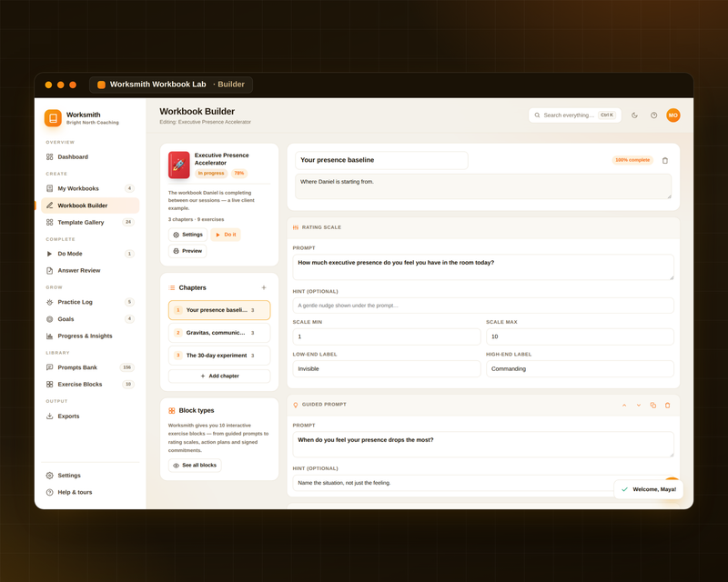
Task: Open My Workbooks in sidebar
Action: pyautogui.click(x=90, y=188)
